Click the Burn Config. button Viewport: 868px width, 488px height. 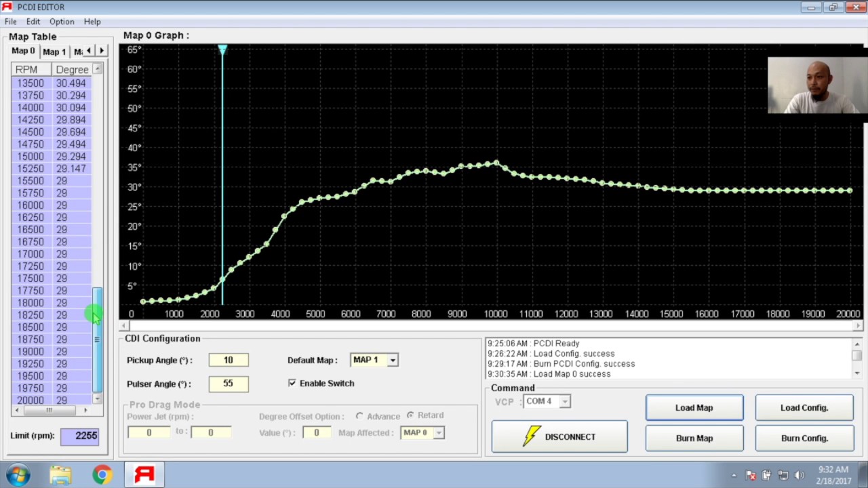(804, 439)
